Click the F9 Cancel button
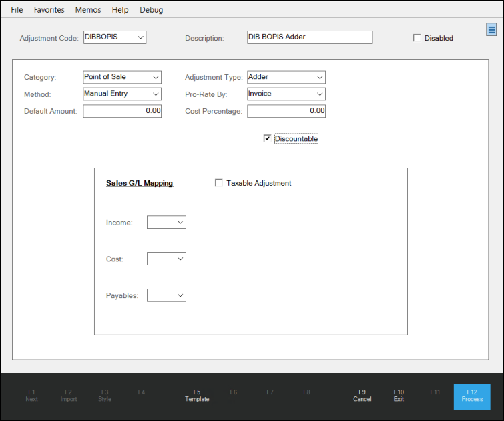The width and height of the screenshot is (504, 421). (x=362, y=396)
